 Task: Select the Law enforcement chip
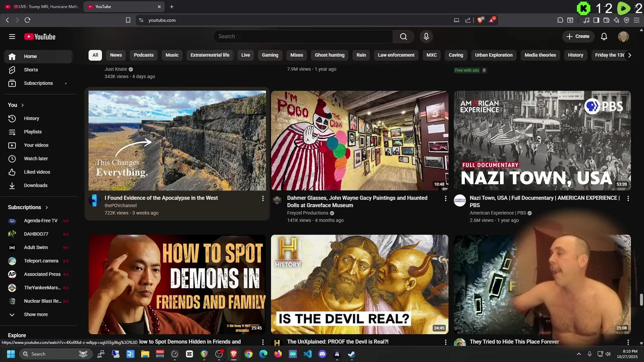396,55
